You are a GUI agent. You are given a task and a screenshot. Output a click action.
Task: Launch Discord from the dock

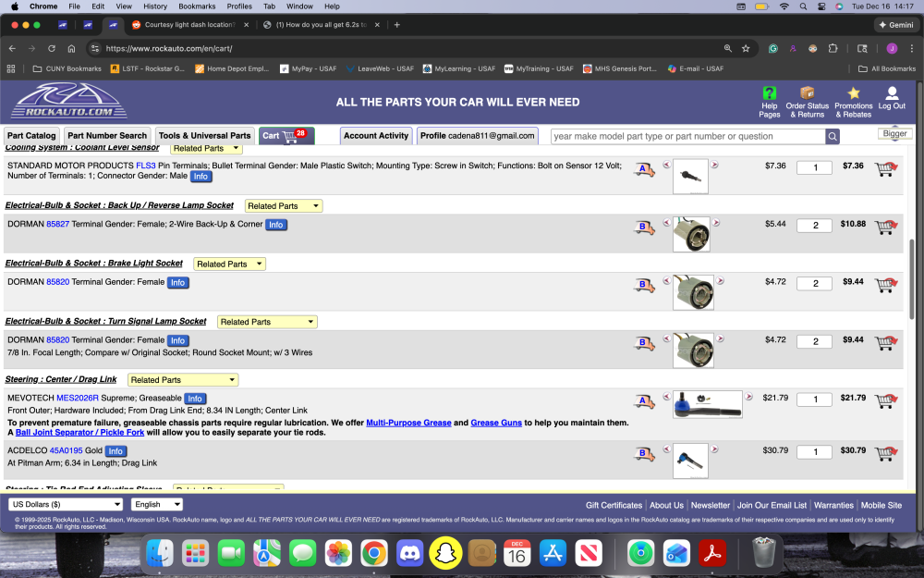pos(410,552)
